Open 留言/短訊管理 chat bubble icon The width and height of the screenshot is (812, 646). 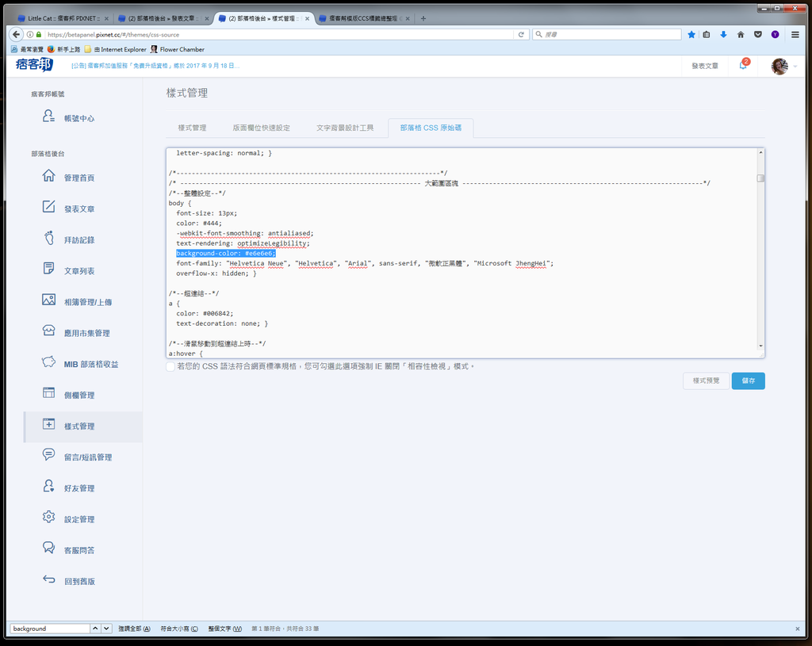48,456
